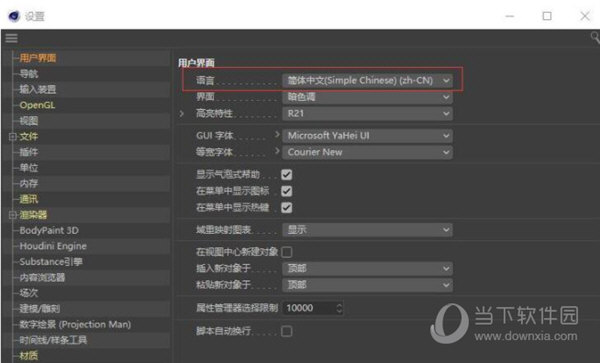Open the 粘贴新对象于 dropdown
The width and height of the screenshot is (600, 363).
[x=367, y=285]
